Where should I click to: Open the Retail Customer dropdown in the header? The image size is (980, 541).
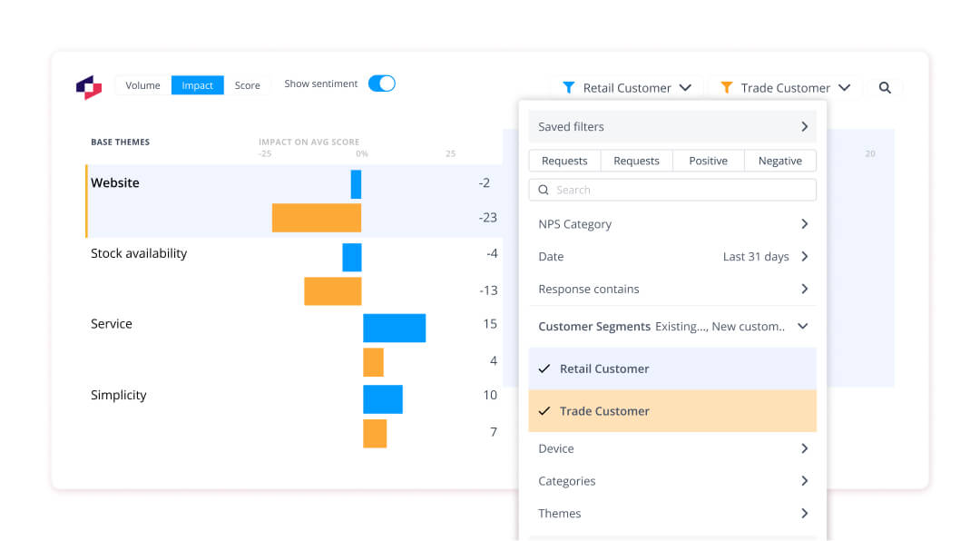pos(687,87)
